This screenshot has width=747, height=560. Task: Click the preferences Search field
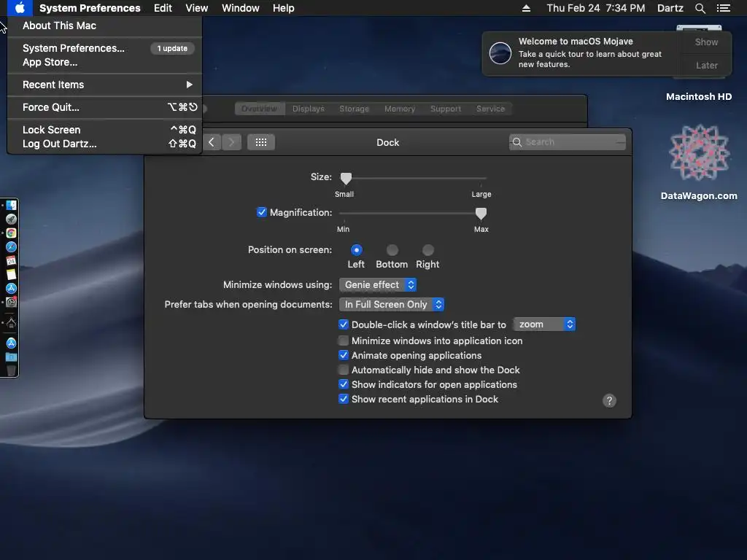click(567, 142)
